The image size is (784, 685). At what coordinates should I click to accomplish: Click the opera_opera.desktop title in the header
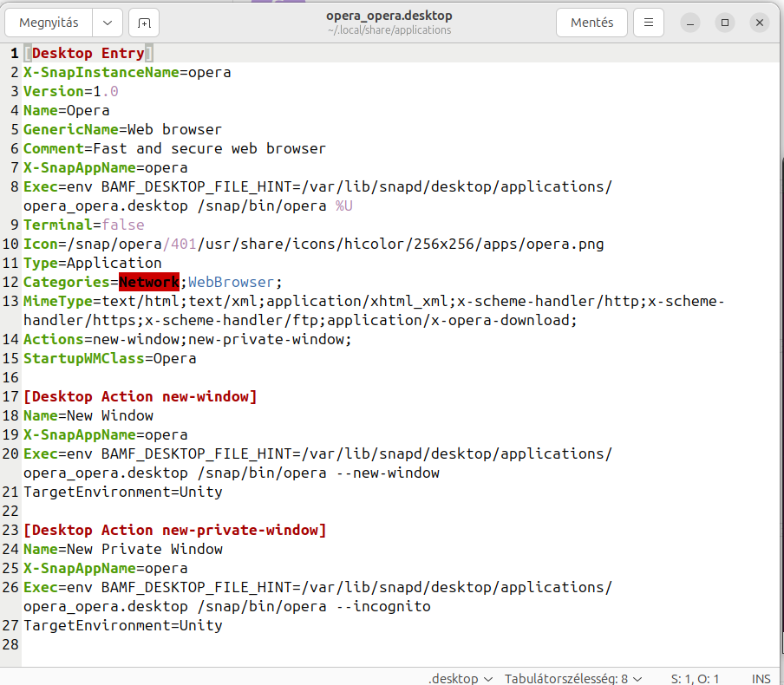pos(389,16)
